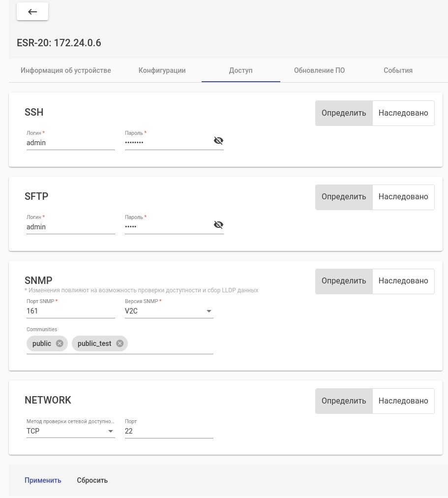This screenshot has width=448, height=498.
Task: Focus the SSH login field
Action: pyautogui.click(x=70, y=143)
